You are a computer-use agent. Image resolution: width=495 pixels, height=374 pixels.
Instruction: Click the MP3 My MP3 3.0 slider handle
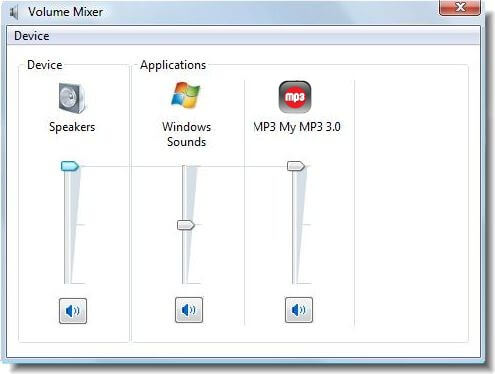point(296,166)
